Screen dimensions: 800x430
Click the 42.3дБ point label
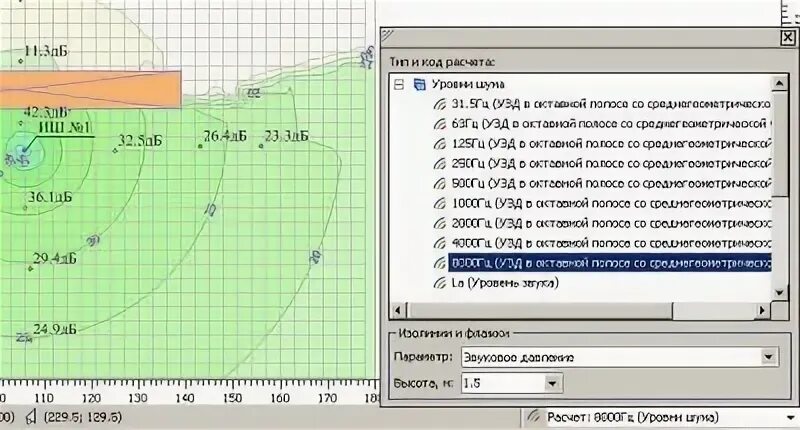pyautogui.click(x=46, y=112)
